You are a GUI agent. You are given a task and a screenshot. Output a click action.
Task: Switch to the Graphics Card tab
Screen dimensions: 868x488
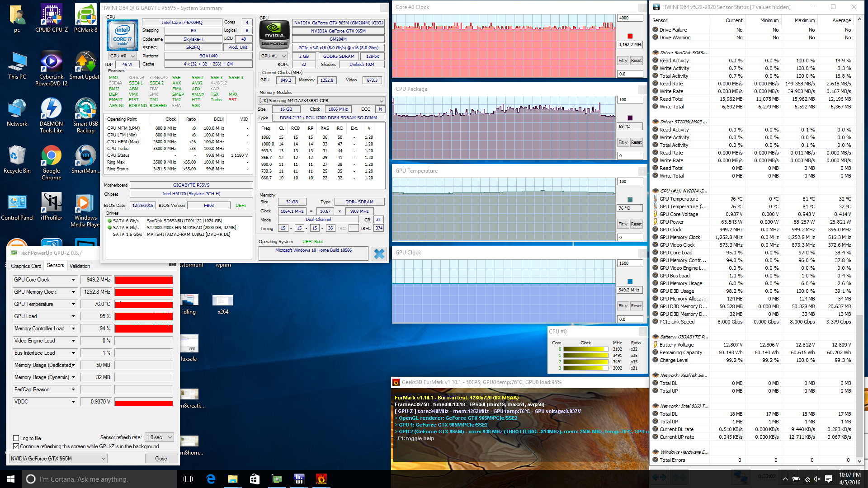pos(26,266)
